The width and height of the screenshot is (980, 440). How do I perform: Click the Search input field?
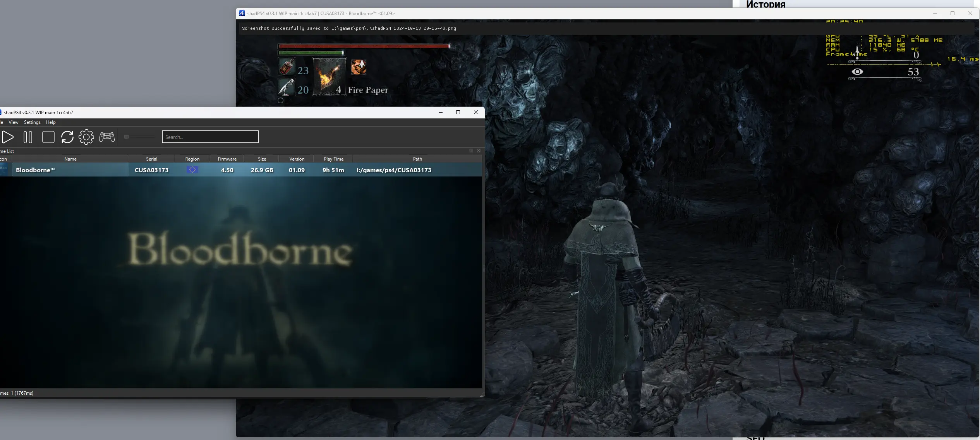(210, 137)
